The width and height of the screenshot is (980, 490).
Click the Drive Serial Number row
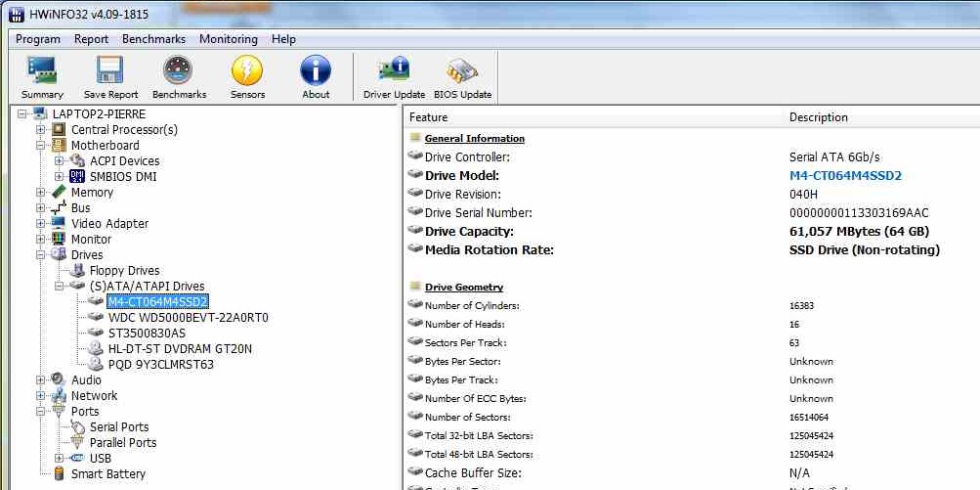pyautogui.click(x=693, y=213)
